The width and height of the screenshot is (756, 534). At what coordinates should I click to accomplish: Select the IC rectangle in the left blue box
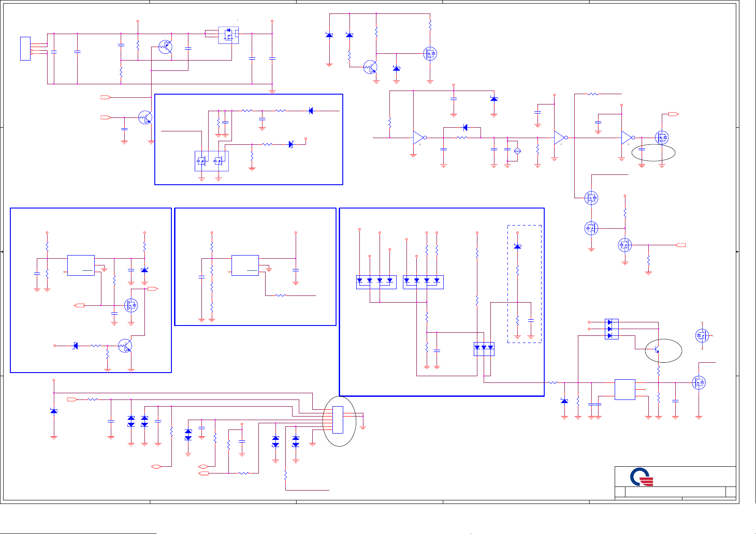(x=81, y=265)
